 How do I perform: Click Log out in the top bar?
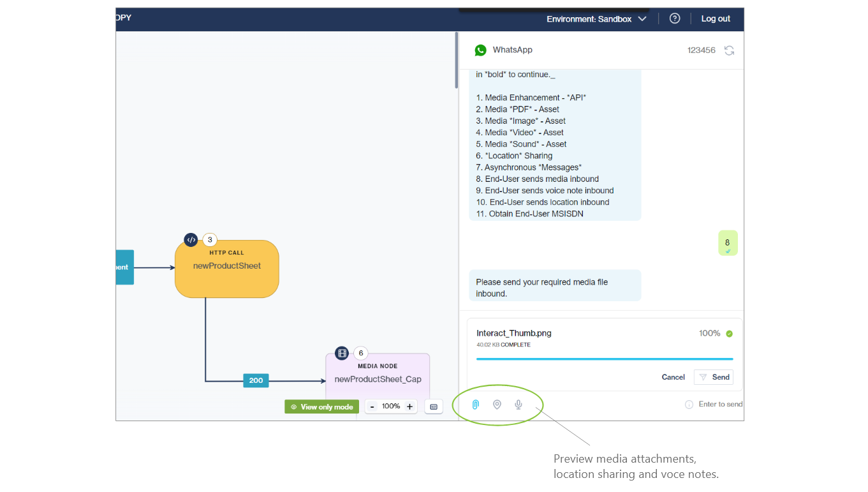716,19
